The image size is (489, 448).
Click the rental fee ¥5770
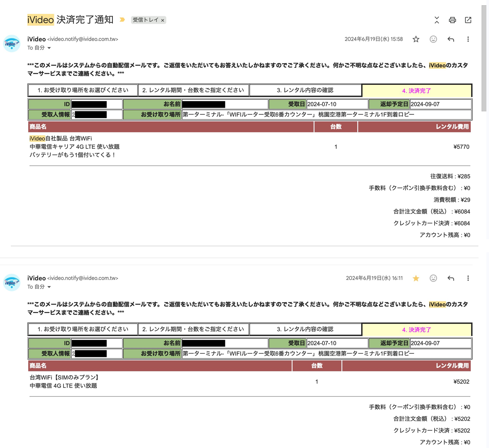[461, 147]
